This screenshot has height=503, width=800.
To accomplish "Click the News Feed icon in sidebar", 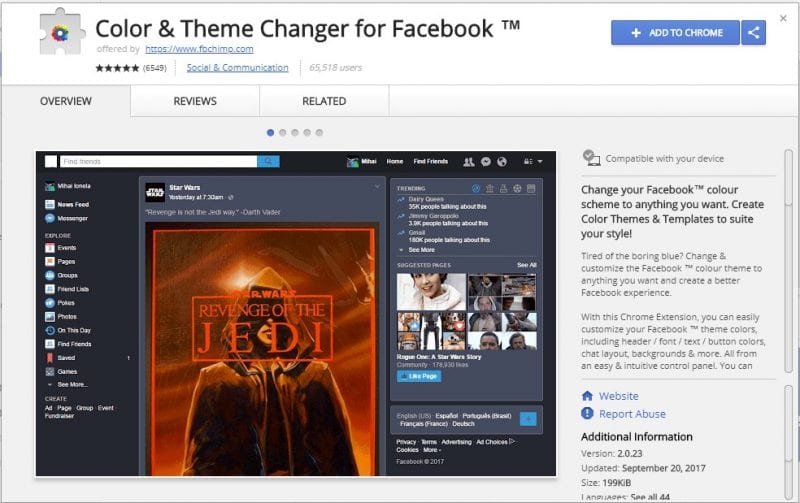I will click(x=50, y=204).
